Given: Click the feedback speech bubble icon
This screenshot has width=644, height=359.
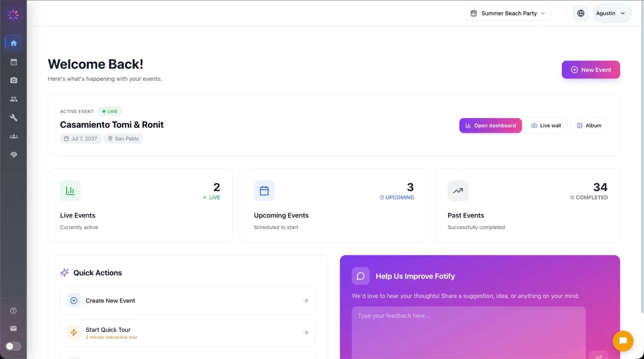Looking at the screenshot, I should coord(360,276).
